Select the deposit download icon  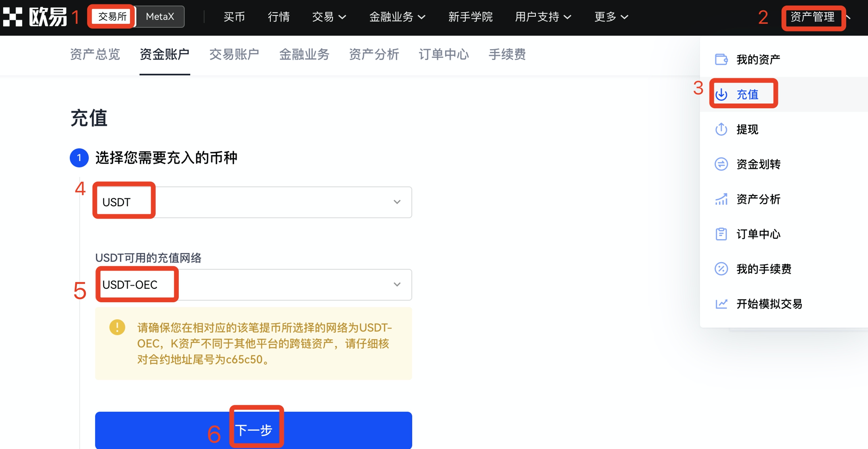coord(721,94)
